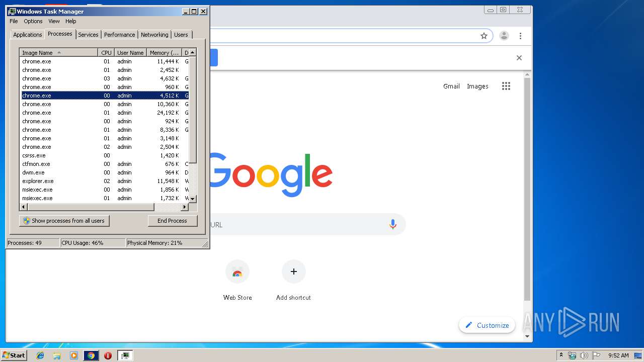This screenshot has height=362, width=644.
Task: Open the volume speaker tray icon
Action: (x=584, y=355)
